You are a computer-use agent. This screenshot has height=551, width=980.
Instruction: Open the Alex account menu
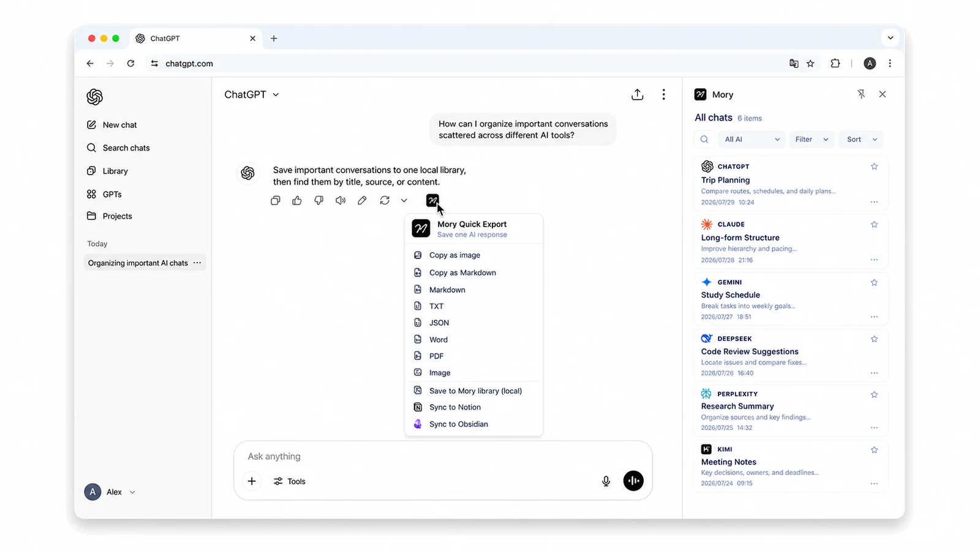tap(110, 492)
